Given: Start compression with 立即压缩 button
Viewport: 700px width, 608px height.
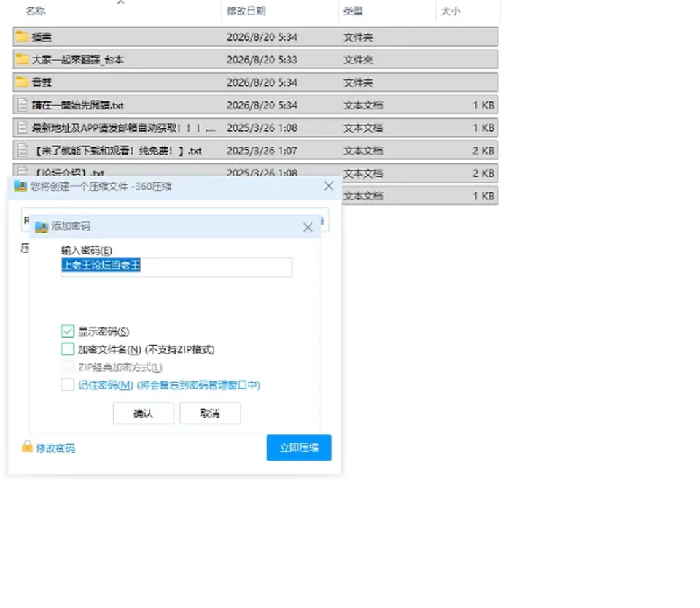Looking at the screenshot, I should [x=299, y=448].
